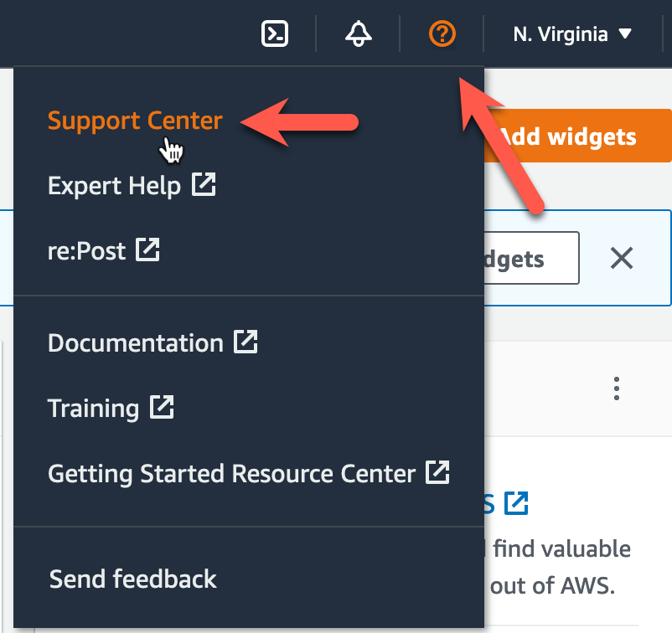
Task: Click Send feedback menu entry
Action: pyautogui.click(x=133, y=579)
